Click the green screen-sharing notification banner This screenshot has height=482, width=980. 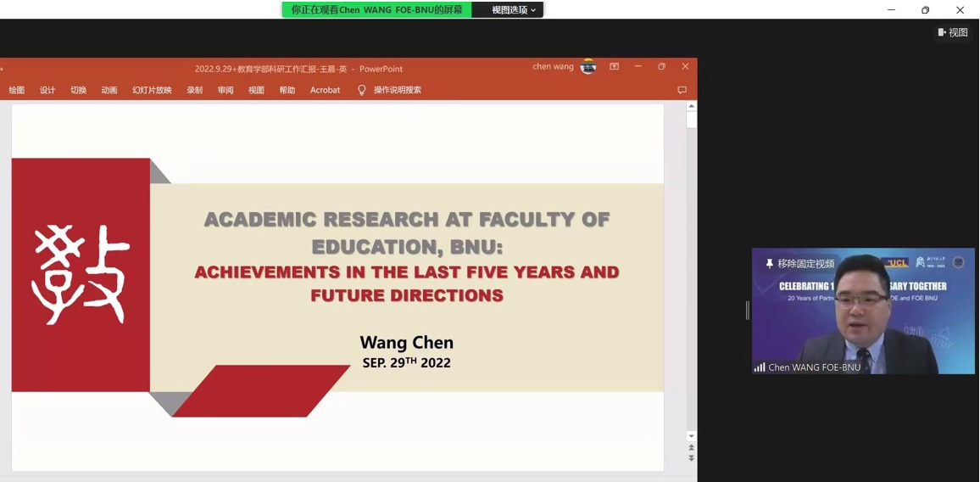(x=376, y=10)
